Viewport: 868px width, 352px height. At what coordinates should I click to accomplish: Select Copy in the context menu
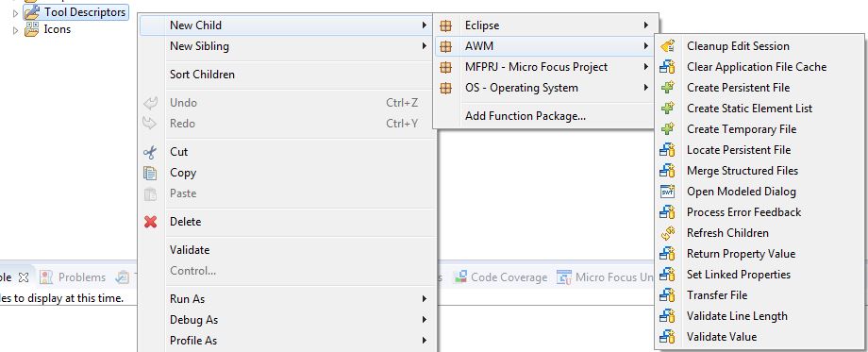[x=287, y=173]
